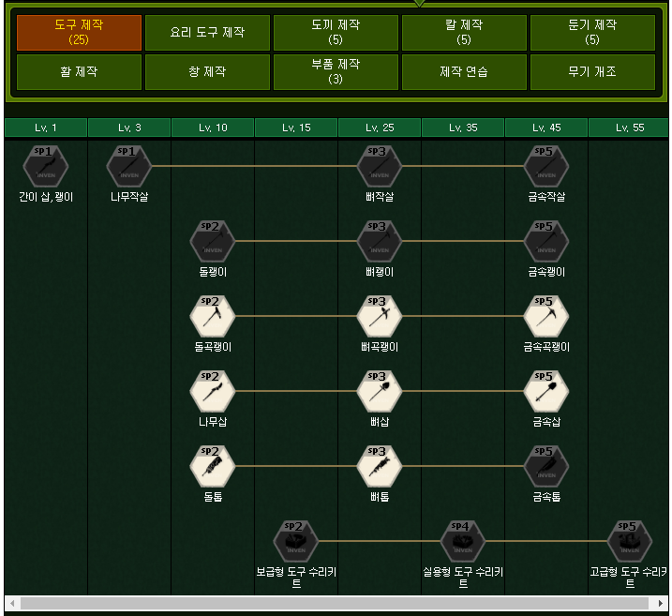Select the 뼈삽 skill icon

[x=380, y=391]
